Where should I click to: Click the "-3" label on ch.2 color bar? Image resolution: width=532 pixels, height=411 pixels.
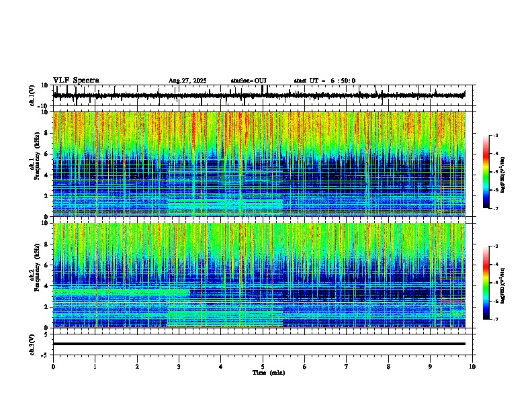click(496, 246)
